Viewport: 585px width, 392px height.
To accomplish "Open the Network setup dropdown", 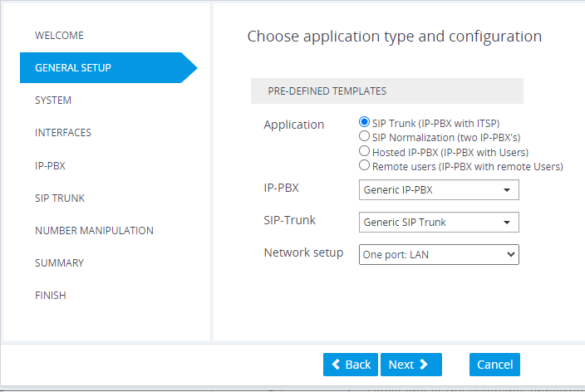I will (439, 254).
